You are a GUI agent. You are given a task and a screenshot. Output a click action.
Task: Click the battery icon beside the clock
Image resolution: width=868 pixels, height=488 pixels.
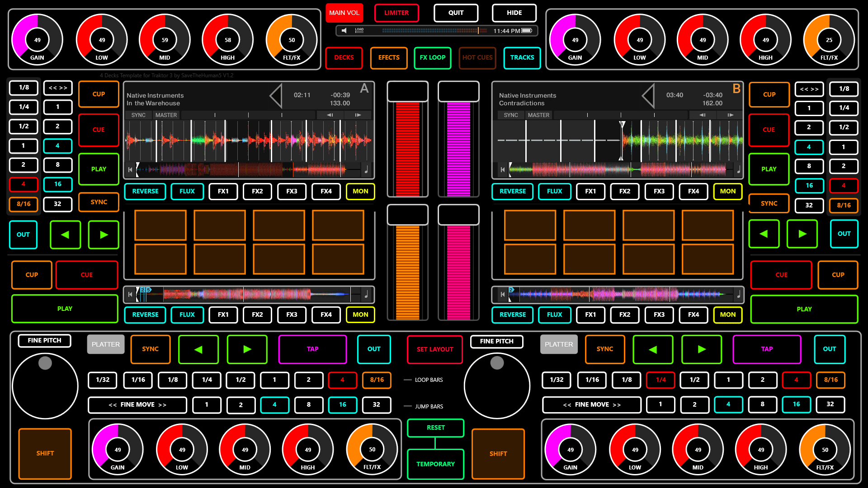527,31
